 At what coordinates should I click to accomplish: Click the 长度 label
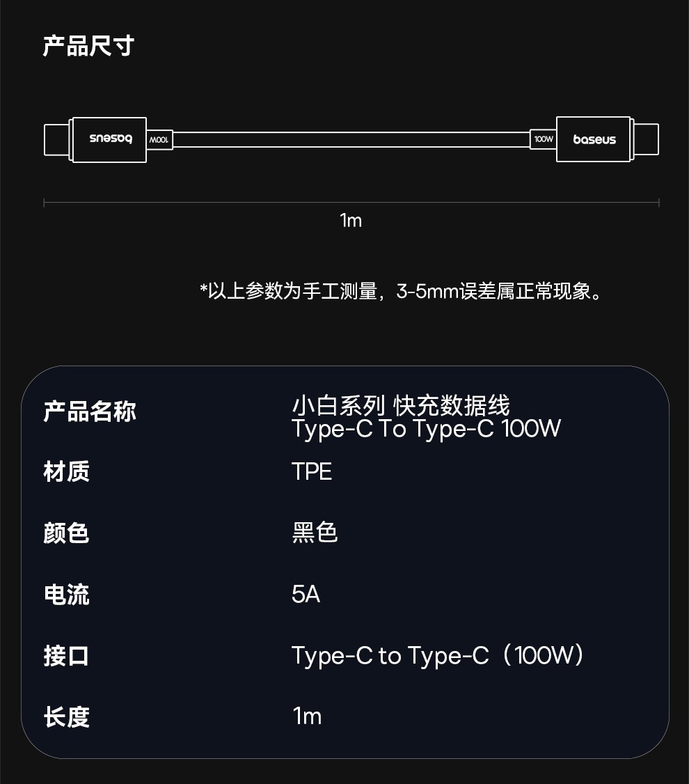66,716
